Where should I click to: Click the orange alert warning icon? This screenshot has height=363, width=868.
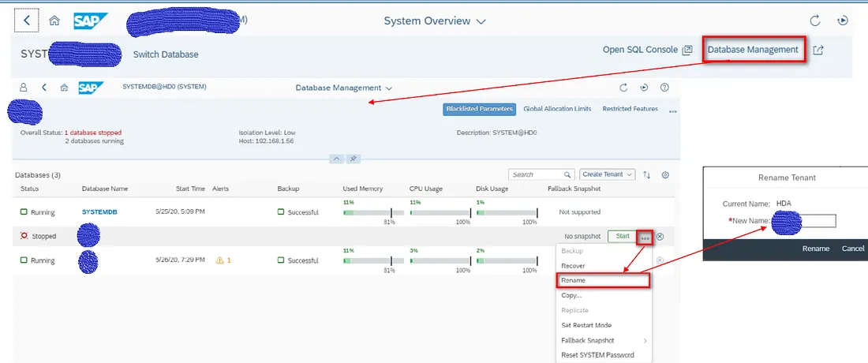pyautogui.click(x=220, y=260)
